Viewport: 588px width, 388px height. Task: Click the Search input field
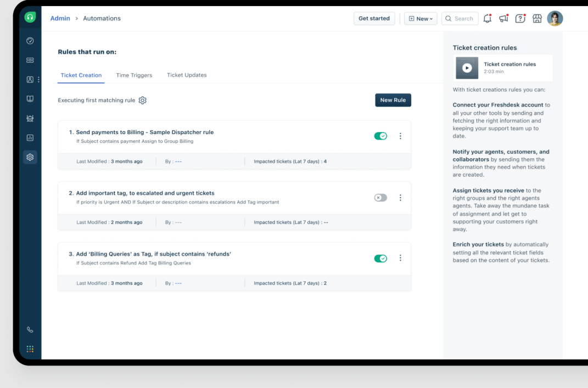(x=460, y=18)
